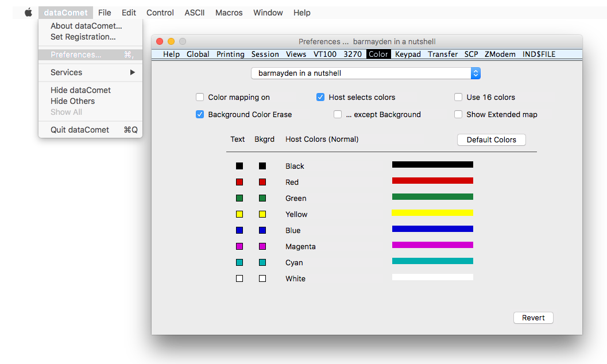The image size is (607, 364).
Task: Click the Revert button
Action: coord(533,317)
